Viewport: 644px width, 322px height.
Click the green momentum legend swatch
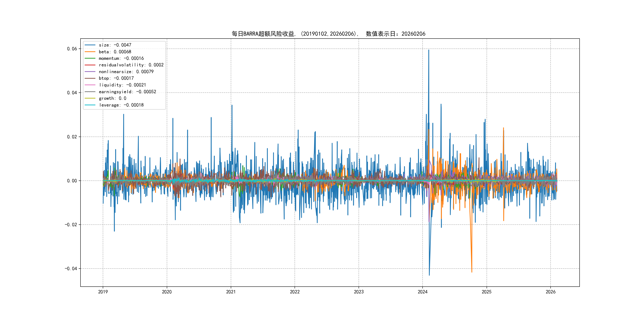click(x=90, y=58)
